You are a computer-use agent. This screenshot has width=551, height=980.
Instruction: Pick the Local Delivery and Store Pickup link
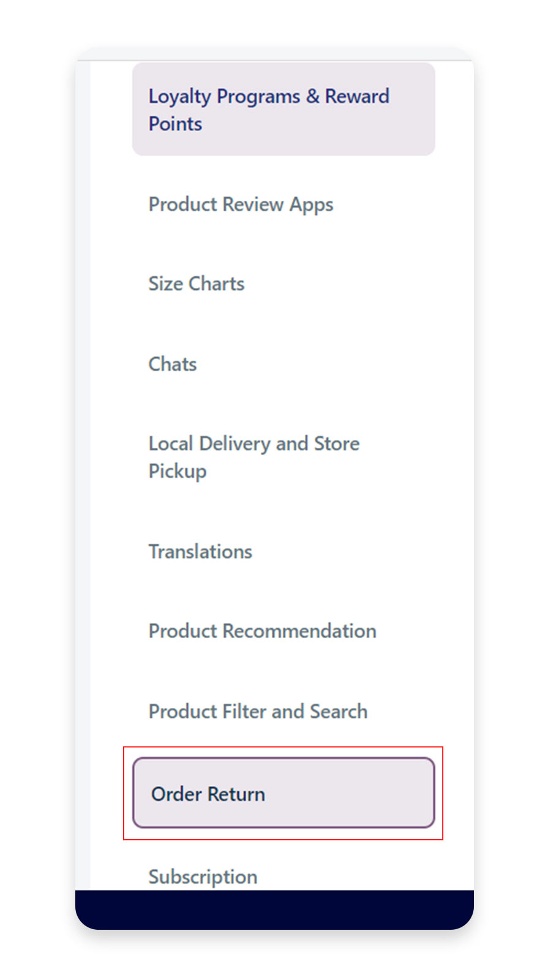253,457
